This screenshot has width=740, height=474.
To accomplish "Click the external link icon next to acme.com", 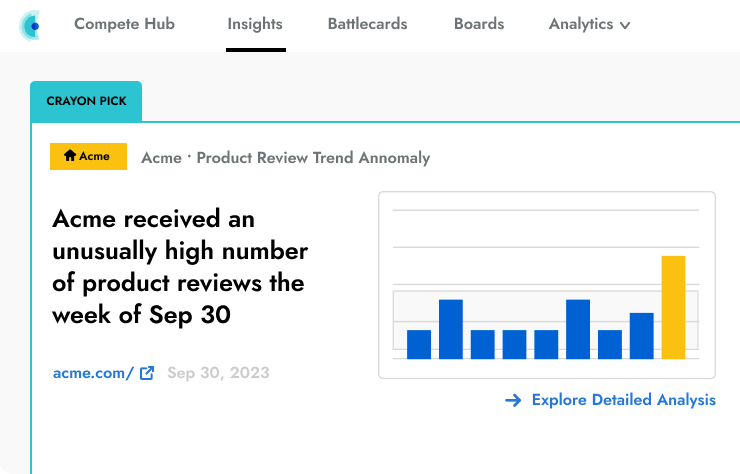I will (147, 373).
